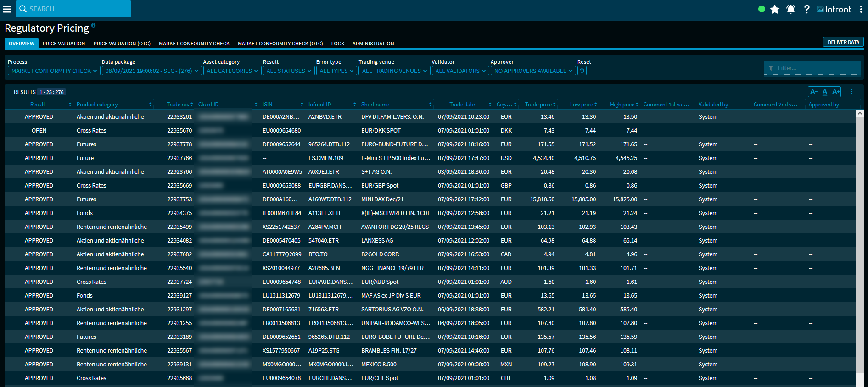Expand the Asset category dropdown

point(232,71)
